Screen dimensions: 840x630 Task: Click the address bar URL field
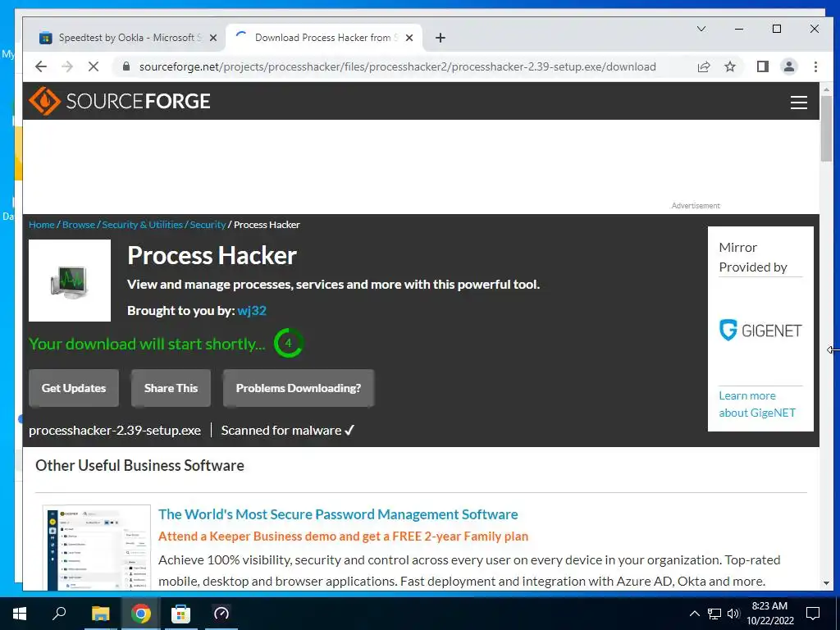point(398,66)
